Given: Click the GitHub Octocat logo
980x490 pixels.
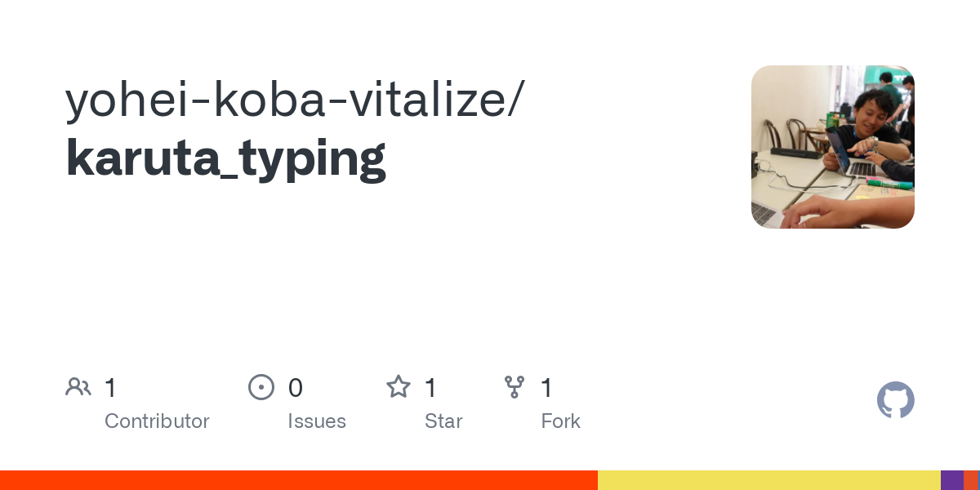Looking at the screenshot, I should 896,400.
